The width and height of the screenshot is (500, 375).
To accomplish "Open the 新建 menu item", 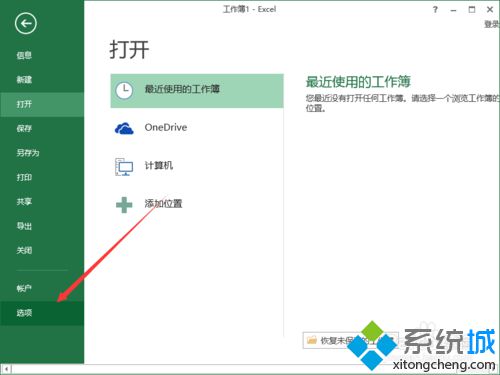I will click(42, 80).
